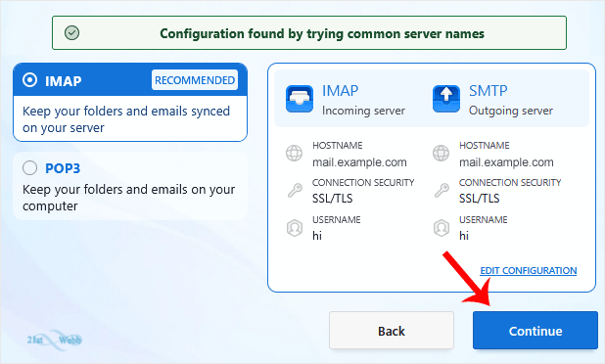Viewport: 605px width, 364px height.
Task: Open the Edit Configuration link
Action: (x=529, y=270)
